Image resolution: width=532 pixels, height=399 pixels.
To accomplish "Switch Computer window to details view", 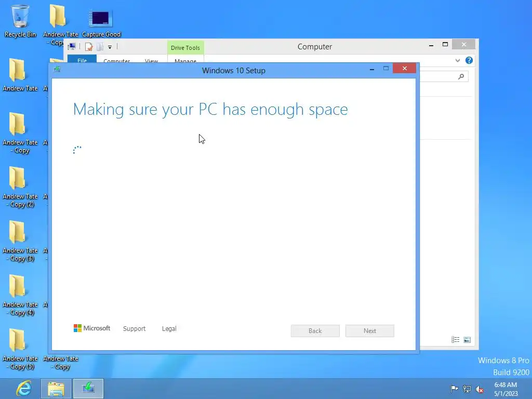I will 455,340.
